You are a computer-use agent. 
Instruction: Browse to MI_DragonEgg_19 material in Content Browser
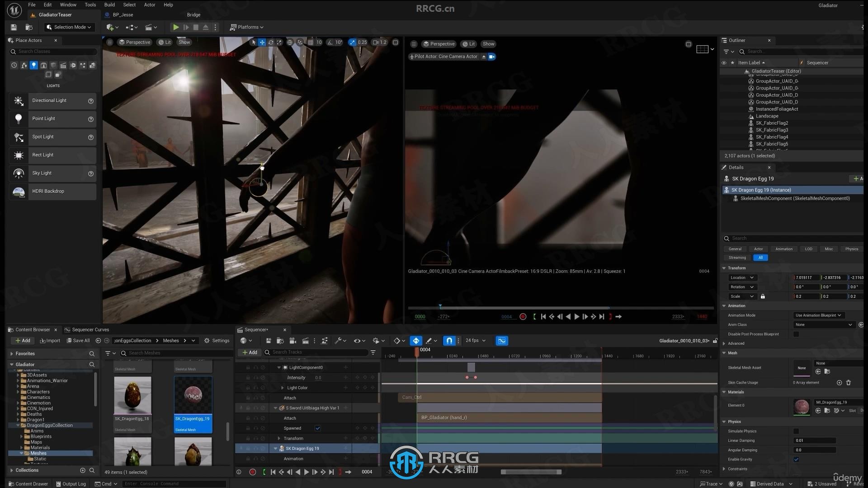coord(827,411)
